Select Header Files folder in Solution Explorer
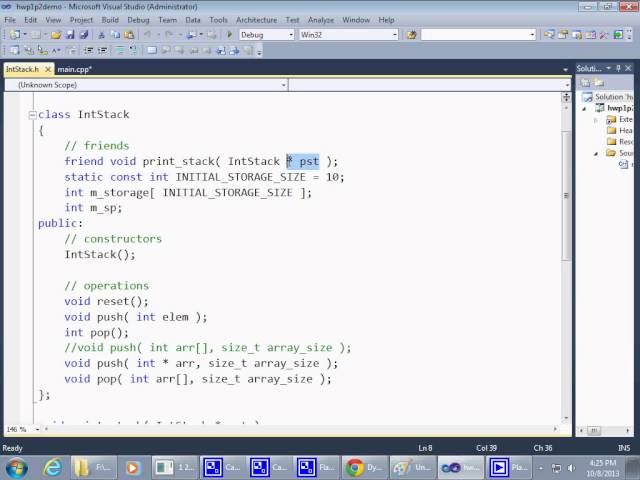The image size is (640, 480). point(619,131)
